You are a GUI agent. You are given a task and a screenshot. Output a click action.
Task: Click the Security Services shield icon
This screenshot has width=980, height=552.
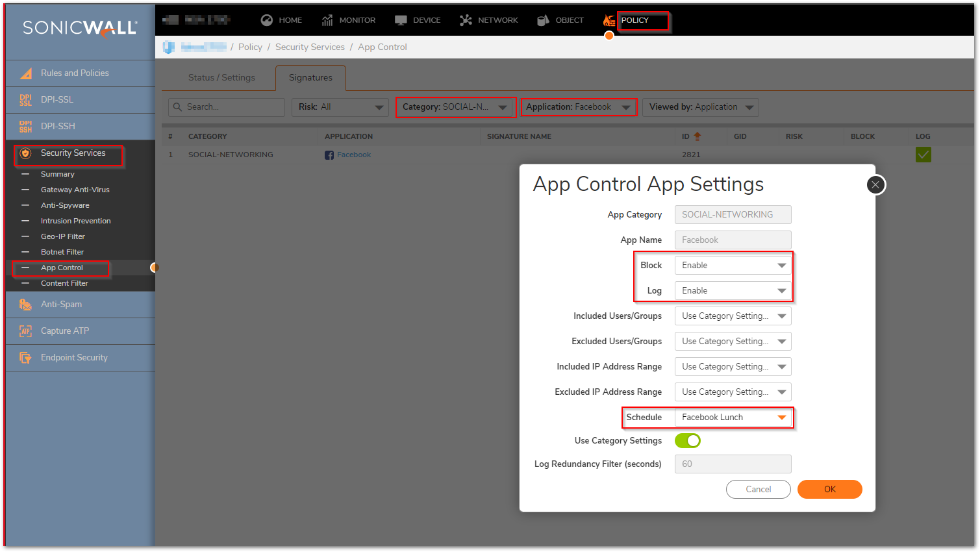pyautogui.click(x=25, y=153)
